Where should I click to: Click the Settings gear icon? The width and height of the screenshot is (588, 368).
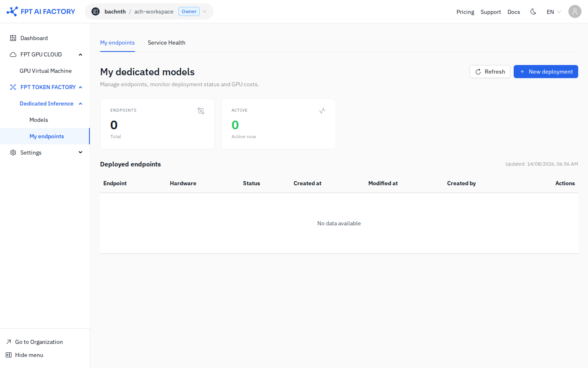click(13, 153)
